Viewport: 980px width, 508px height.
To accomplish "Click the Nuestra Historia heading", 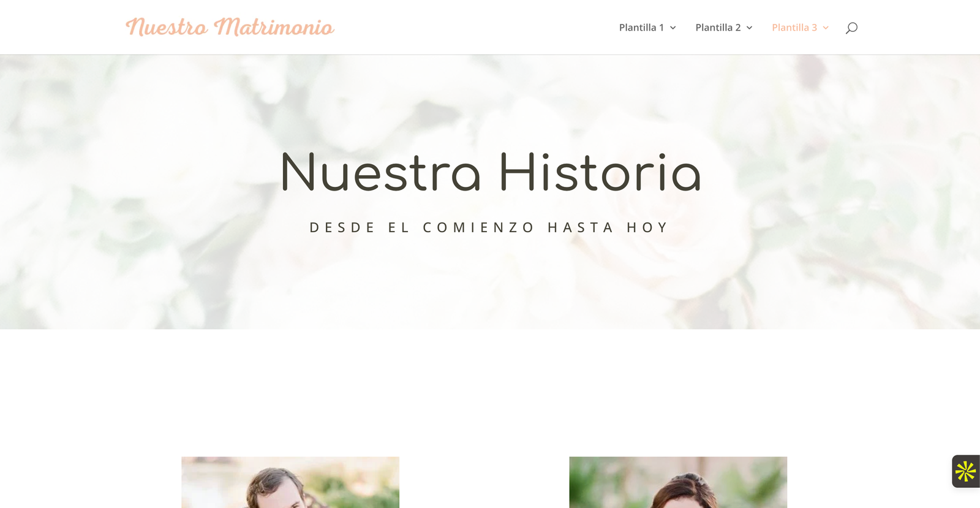I will click(x=491, y=172).
